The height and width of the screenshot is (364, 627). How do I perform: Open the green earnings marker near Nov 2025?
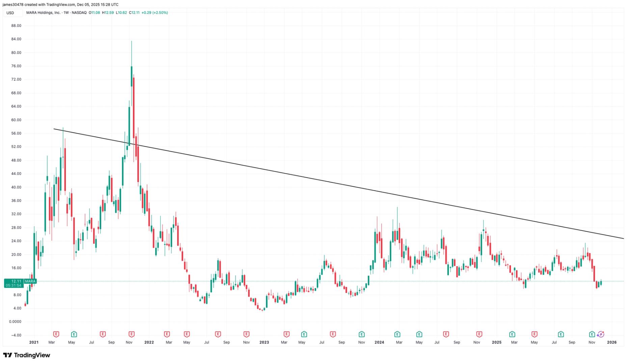pyautogui.click(x=592, y=334)
